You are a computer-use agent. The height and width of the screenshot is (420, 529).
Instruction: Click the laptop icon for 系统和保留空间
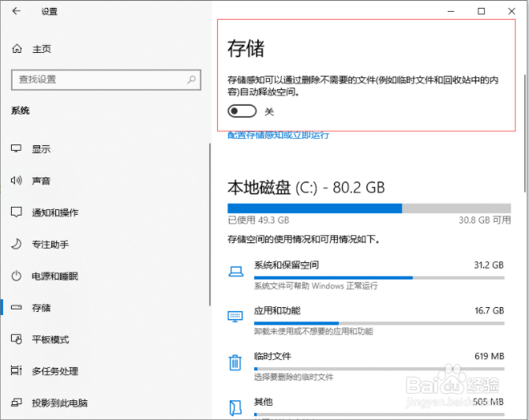pos(236,272)
